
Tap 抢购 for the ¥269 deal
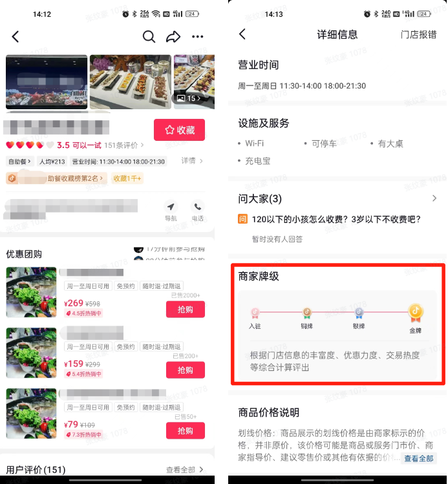(186, 310)
